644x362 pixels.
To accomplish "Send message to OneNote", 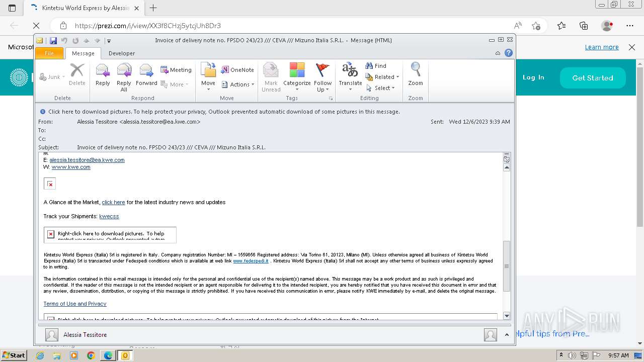I will click(237, 70).
